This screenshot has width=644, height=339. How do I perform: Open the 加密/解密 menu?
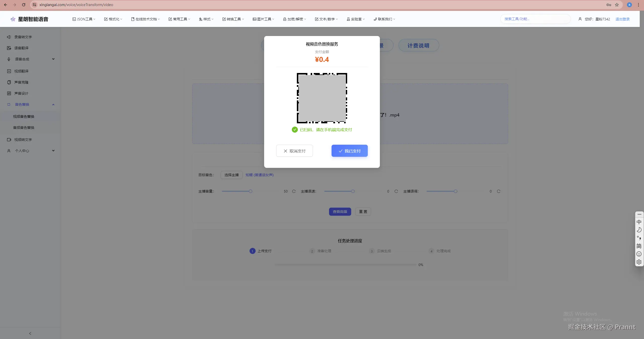coord(295,19)
